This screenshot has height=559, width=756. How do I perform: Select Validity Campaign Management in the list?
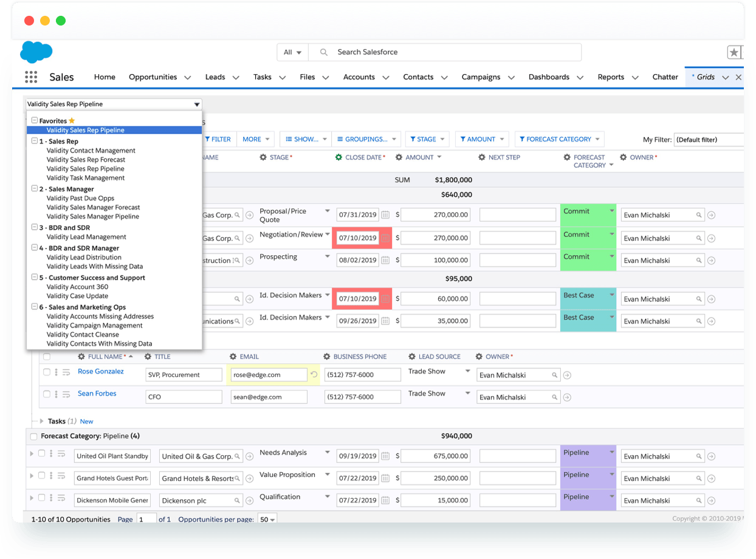coord(95,326)
